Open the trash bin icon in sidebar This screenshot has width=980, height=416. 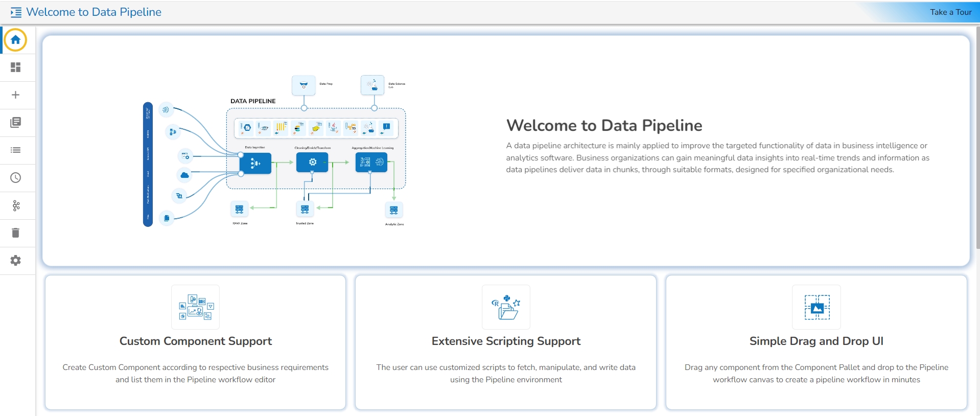pos(16,233)
